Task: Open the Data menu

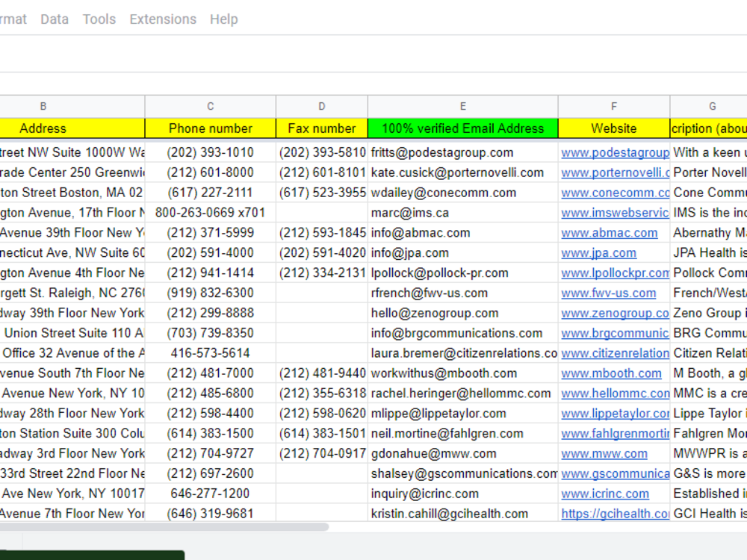Action: 55,19
